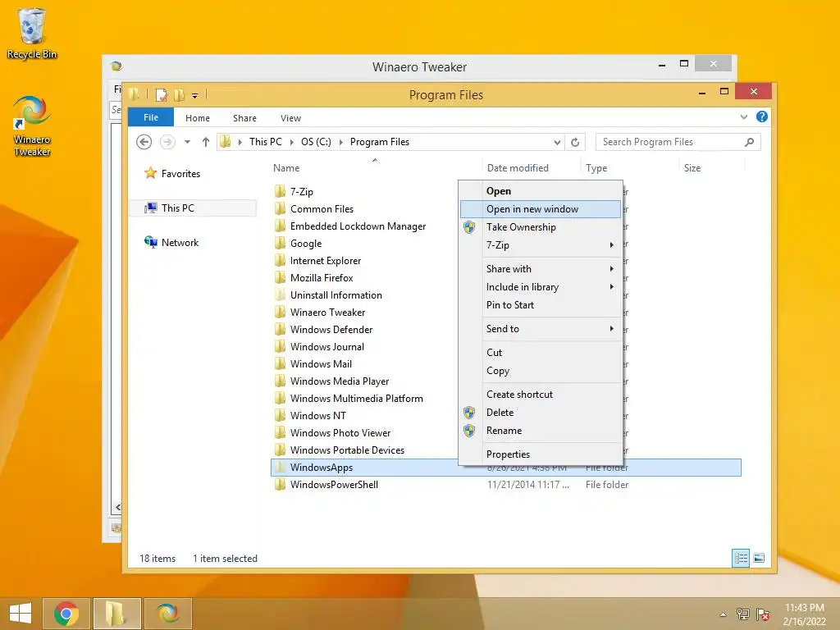The height and width of the screenshot is (630, 840).
Task: Select This PC in the navigation pane
Action: (193, 208)
